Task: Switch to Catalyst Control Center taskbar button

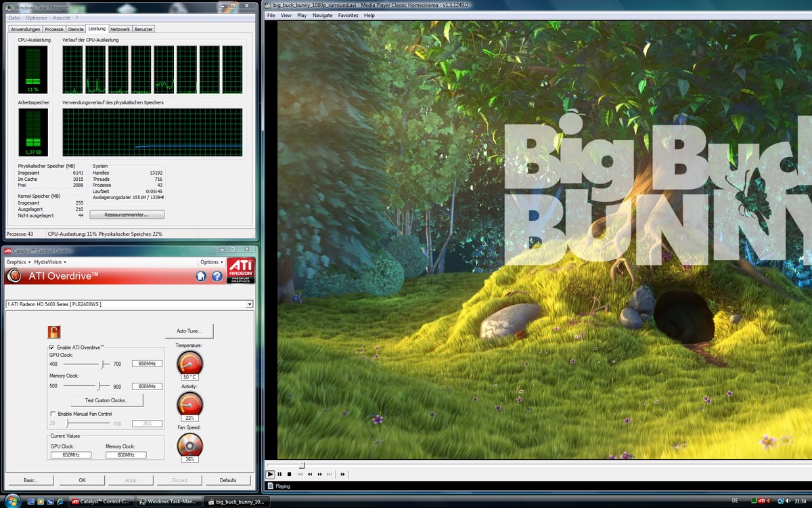Action: (x=101, y=501)
